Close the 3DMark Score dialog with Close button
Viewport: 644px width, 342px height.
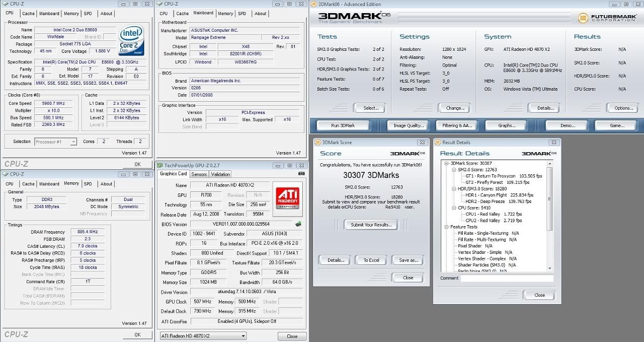(408, 278)
